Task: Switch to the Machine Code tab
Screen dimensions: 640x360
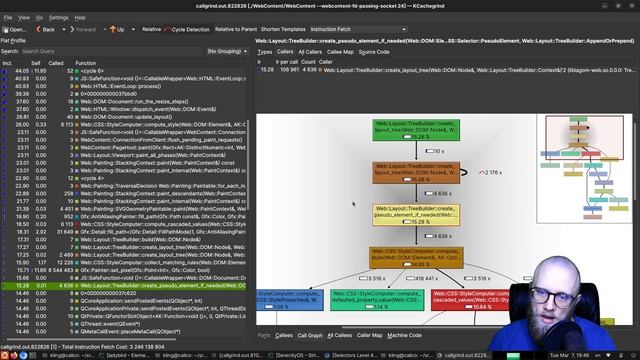Action: coord(404,336)
